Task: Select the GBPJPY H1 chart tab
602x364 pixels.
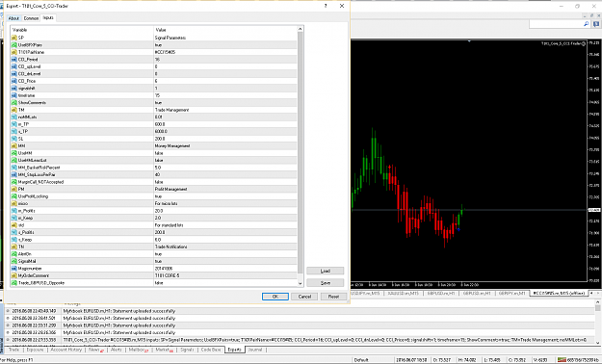Action: point(512,293)
